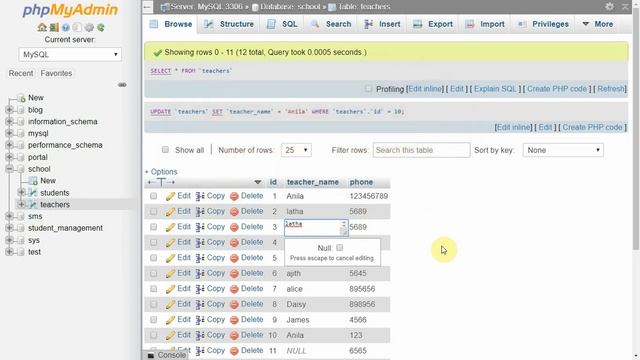Viewport: 640px width, 360px height.
Task: Open the SQL tab
Action: tap(282, 24)
